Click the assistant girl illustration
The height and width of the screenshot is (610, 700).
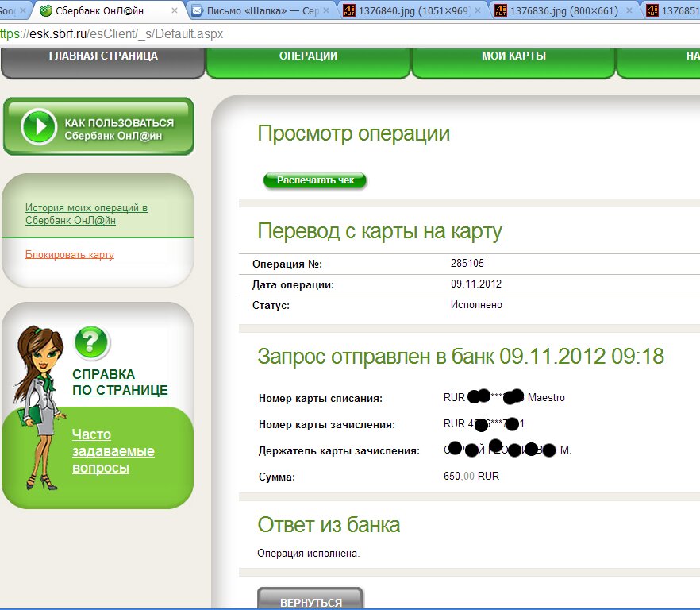tap(40, 407)
